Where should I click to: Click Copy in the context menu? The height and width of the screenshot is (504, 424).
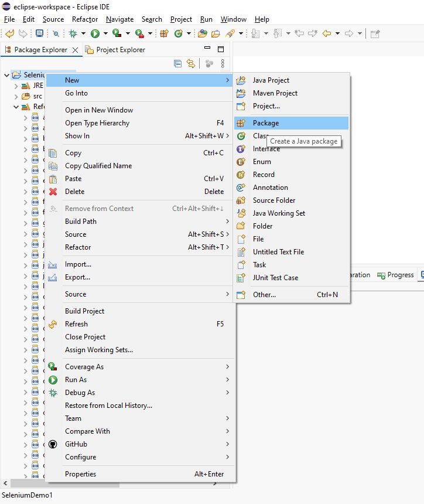(140, 153)
